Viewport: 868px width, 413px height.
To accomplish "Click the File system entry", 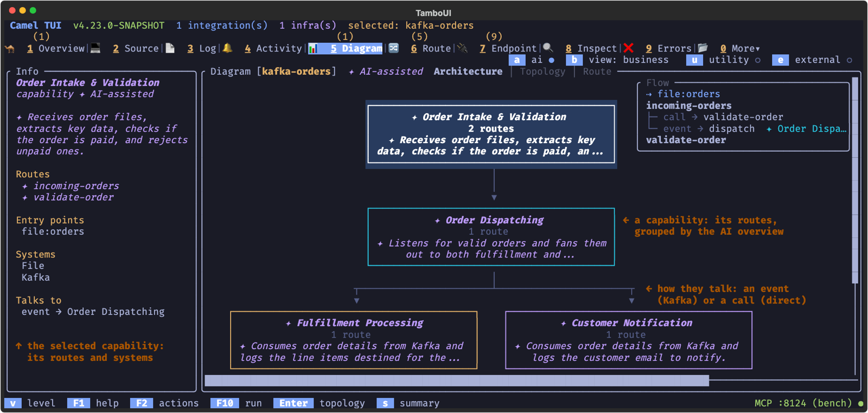I will coord(33,266).
